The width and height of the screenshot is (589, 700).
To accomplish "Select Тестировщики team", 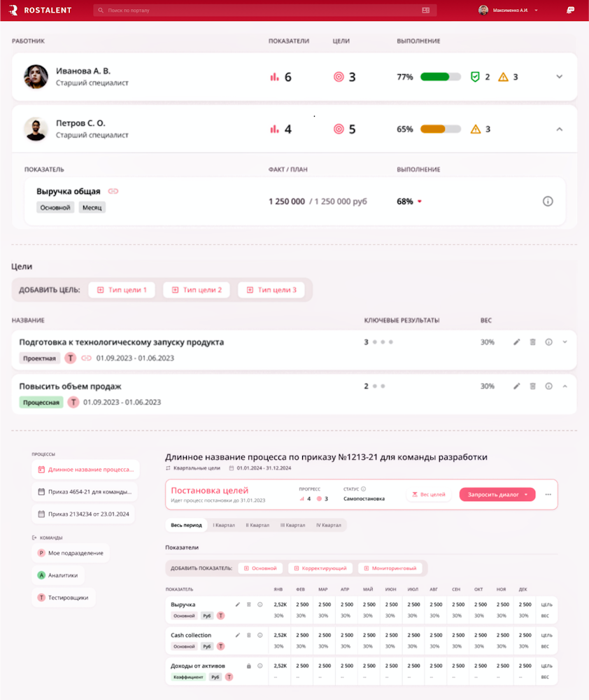I will (64, 598).
